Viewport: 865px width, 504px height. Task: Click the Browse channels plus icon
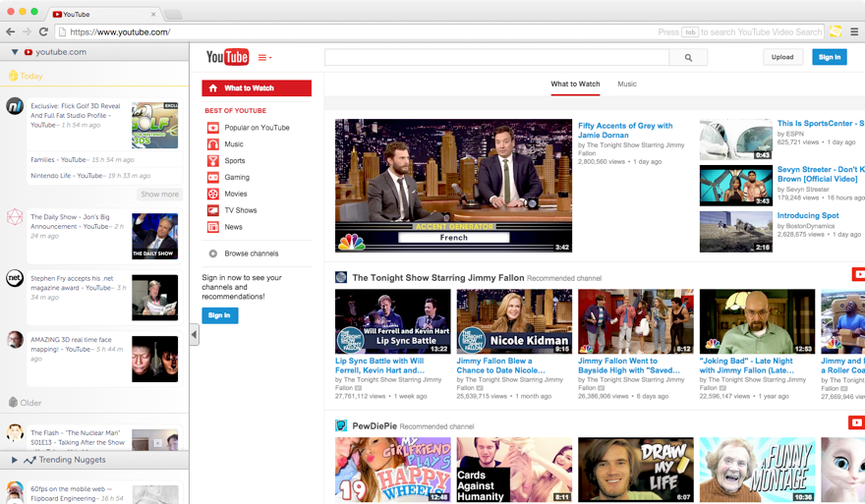(x=213, y=253)
